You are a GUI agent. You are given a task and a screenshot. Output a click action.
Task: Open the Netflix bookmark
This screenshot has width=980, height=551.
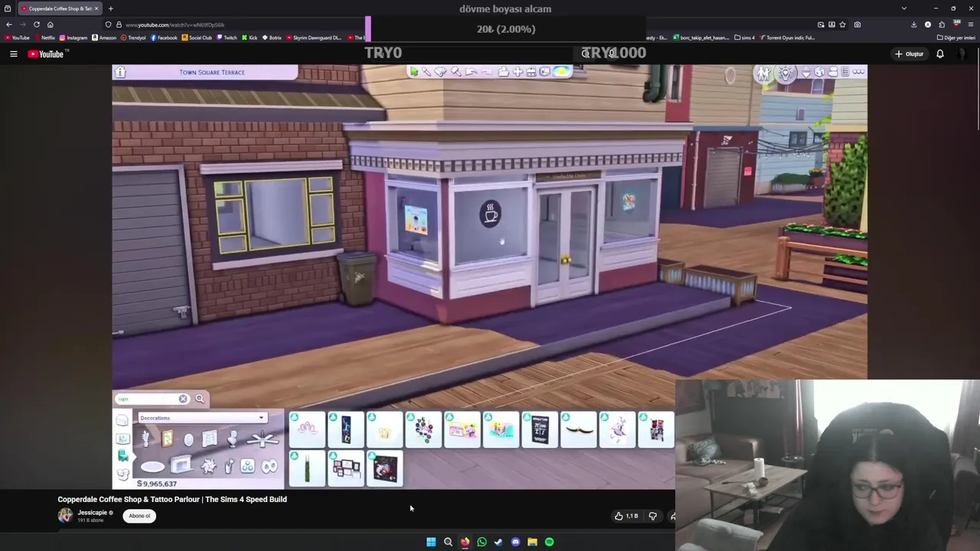(x=44, y=37)
